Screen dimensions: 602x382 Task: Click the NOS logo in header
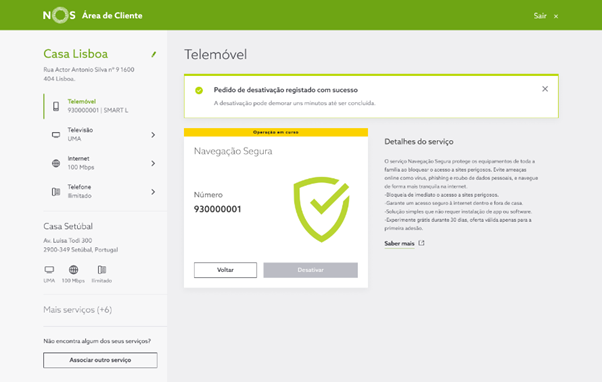pos(59,15)
